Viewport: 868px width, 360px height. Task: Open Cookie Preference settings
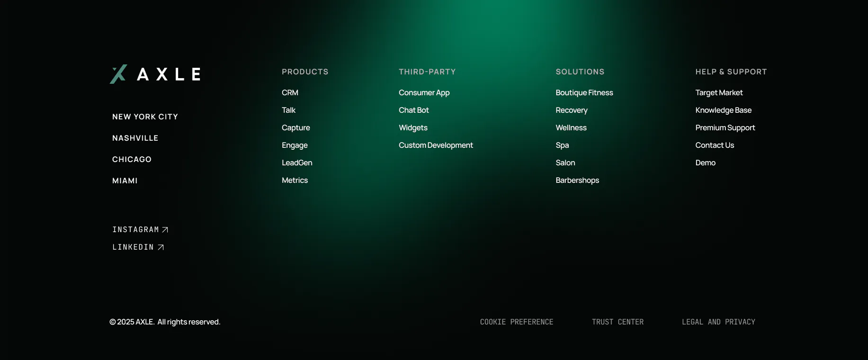(517, 322)
